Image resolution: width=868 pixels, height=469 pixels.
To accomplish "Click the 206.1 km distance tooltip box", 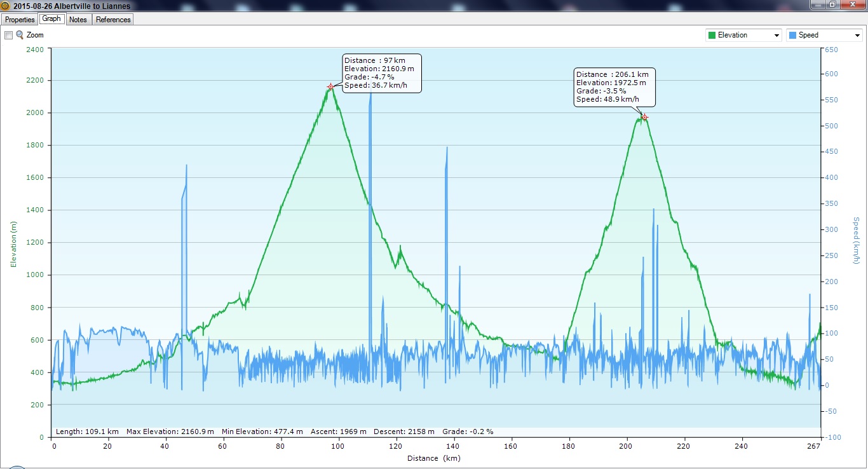I will click(x=614, y=87).
